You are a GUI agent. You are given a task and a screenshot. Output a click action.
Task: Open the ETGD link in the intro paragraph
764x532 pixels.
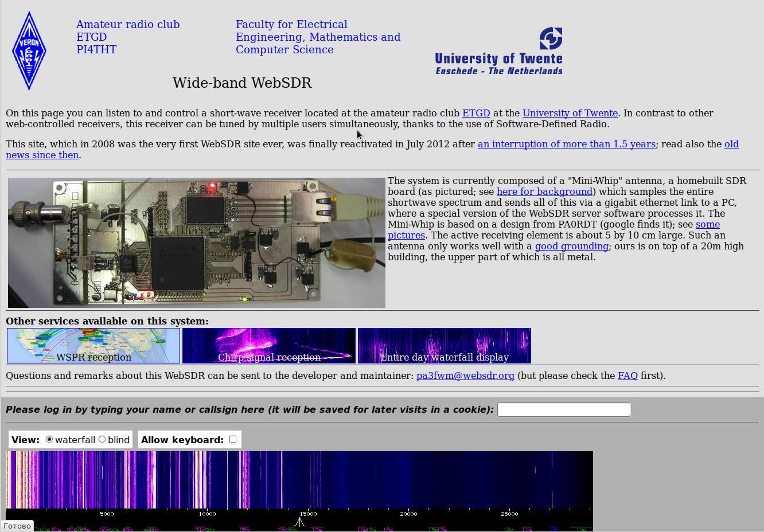click(476, 113)
